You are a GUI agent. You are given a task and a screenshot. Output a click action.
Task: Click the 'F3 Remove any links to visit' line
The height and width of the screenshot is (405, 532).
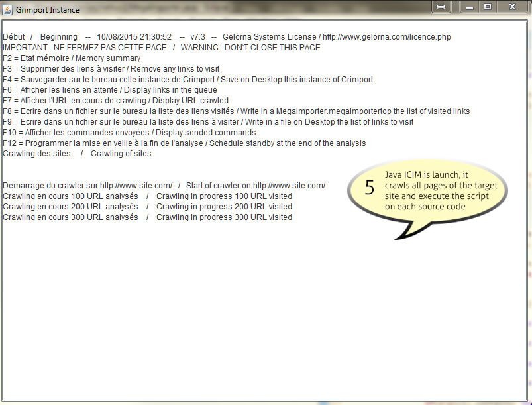pyautogui.click(x=111, y=69)
